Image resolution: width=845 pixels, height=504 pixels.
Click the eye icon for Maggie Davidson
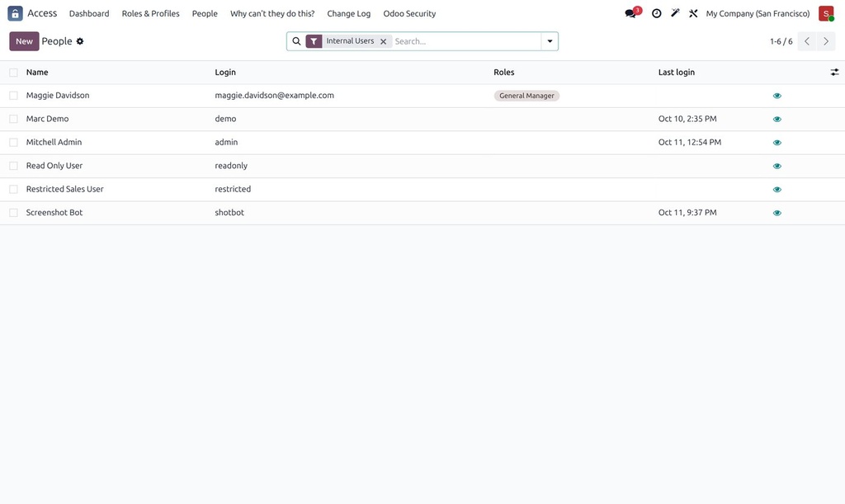pyautogui.click(x=777, y=96)
